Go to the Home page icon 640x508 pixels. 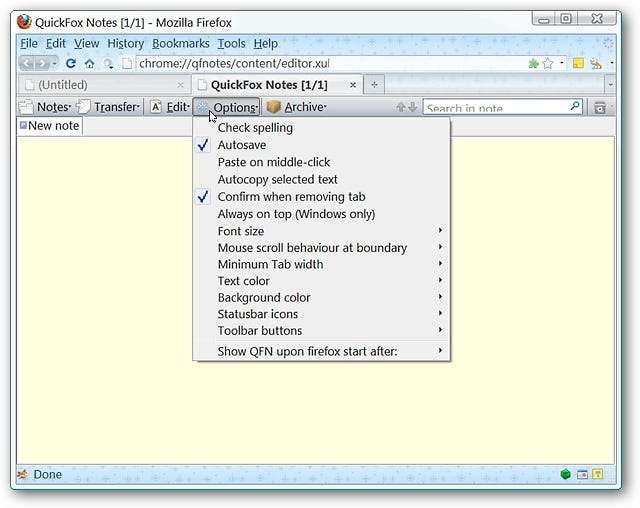(x=89, y=64)
